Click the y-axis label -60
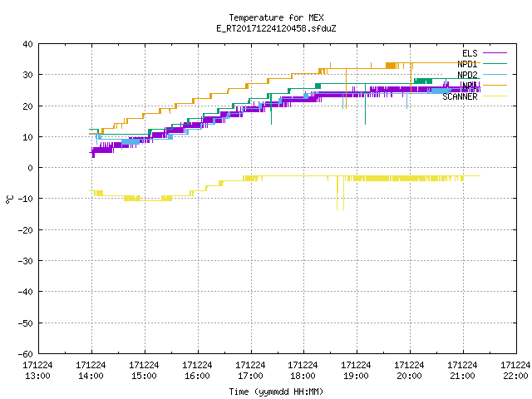The height and width of the screenshot is (399, 532). [26, 354]
